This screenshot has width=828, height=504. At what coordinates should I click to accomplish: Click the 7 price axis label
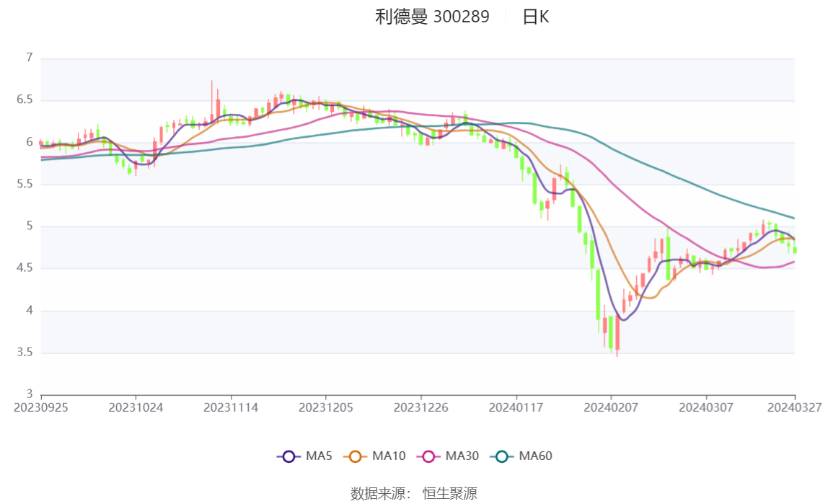[x=30, y=58]
